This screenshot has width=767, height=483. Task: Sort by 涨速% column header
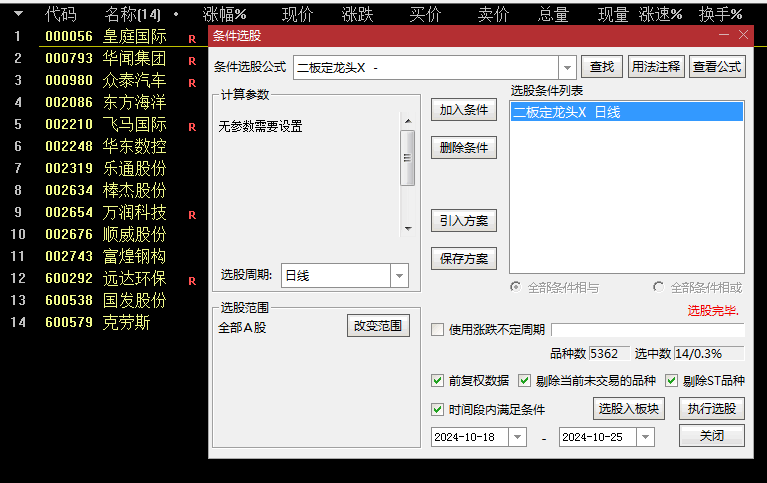[660, 14]
